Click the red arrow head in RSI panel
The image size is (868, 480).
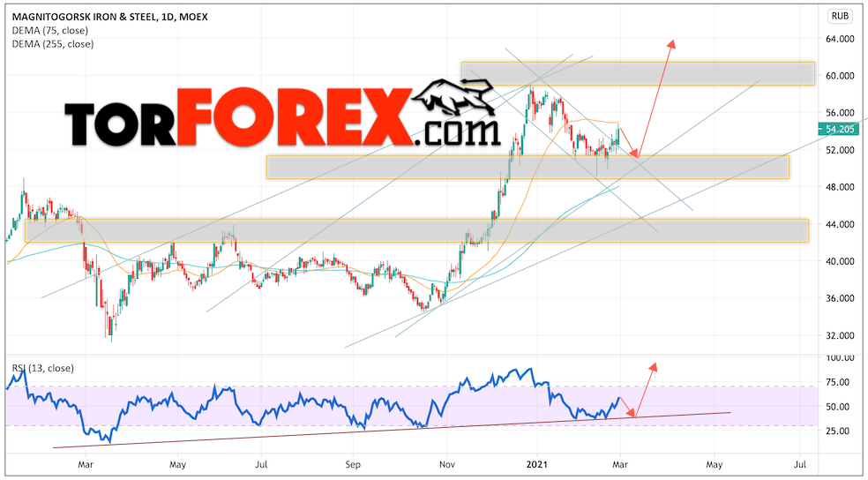(654, 366)
